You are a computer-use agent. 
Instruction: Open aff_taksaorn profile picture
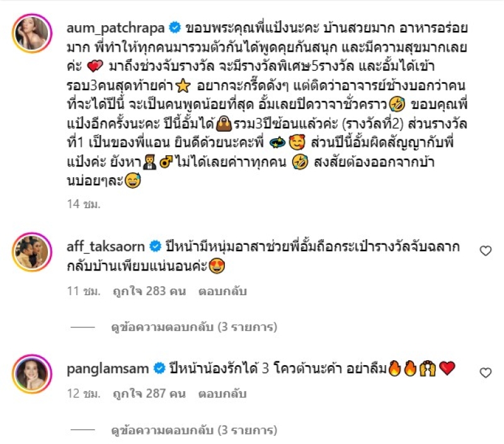(x=32, y=252)
